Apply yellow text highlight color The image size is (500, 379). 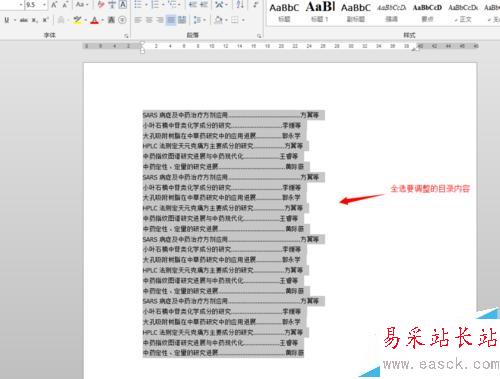77,20
